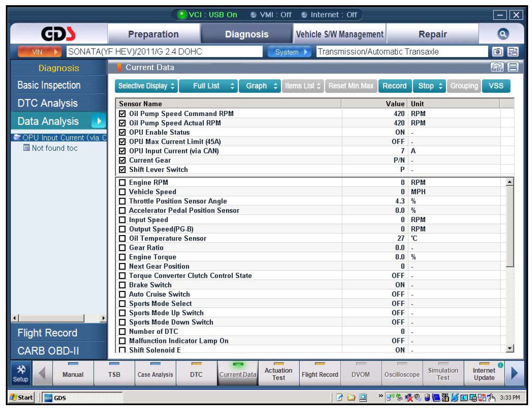The width and height of the screenshot is (532, 410).
Task: Open the Windows Start button
Action: 22,397
